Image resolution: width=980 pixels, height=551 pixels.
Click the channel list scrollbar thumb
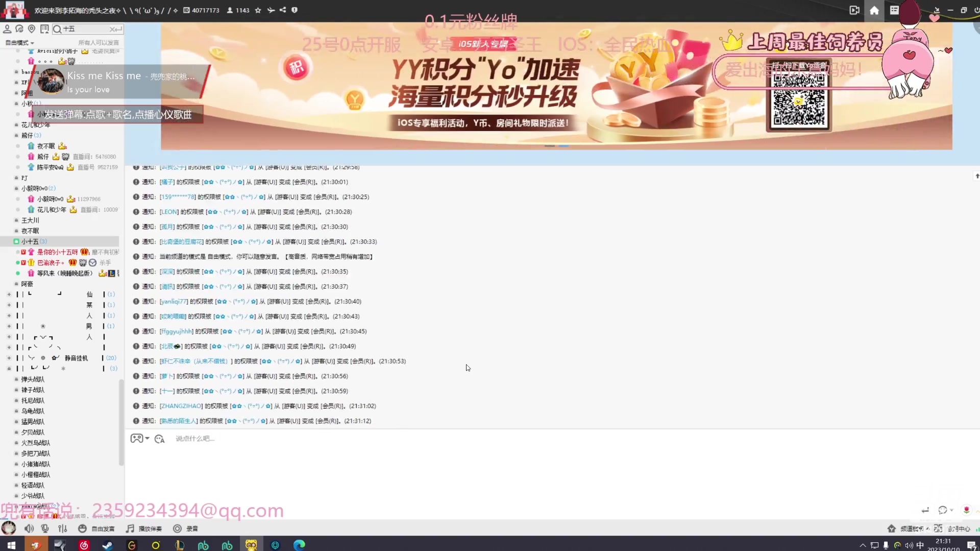click(121, 422)
